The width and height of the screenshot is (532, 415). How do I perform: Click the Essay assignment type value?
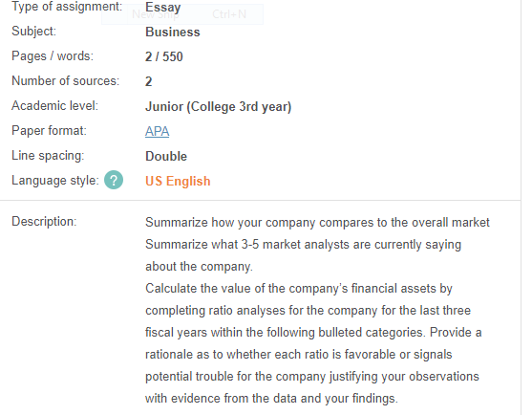point(163,7)
